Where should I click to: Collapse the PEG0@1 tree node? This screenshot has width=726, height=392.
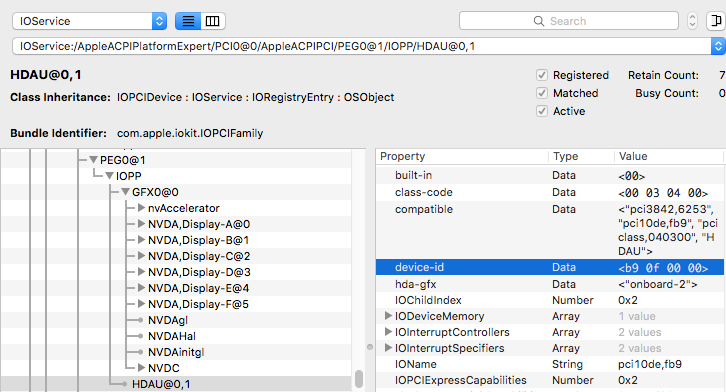pos(94,160)
